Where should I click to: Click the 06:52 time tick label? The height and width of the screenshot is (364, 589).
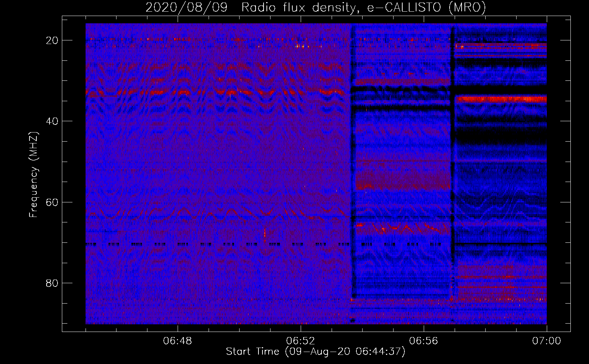(x=301, y=341)
